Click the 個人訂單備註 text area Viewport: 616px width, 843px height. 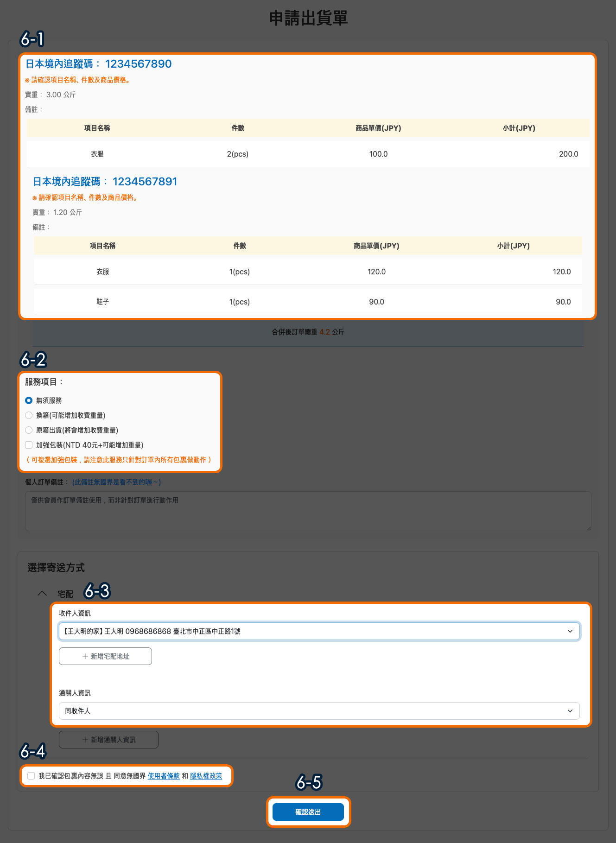point(308,511)
